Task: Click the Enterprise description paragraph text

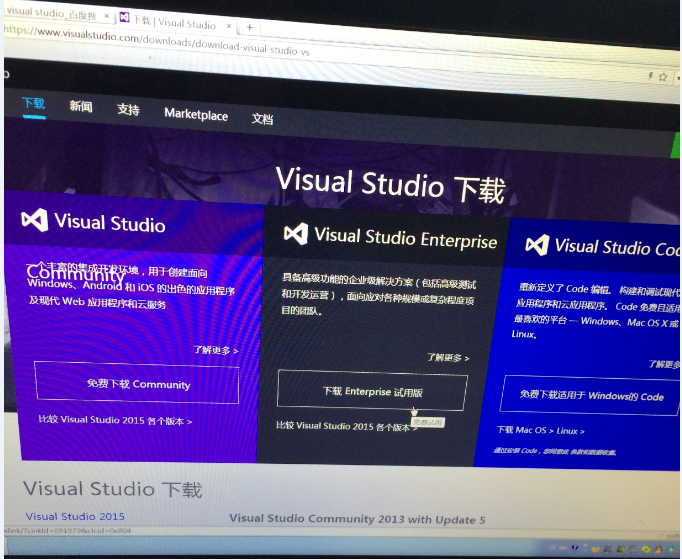Action: [x=378, y=295]
